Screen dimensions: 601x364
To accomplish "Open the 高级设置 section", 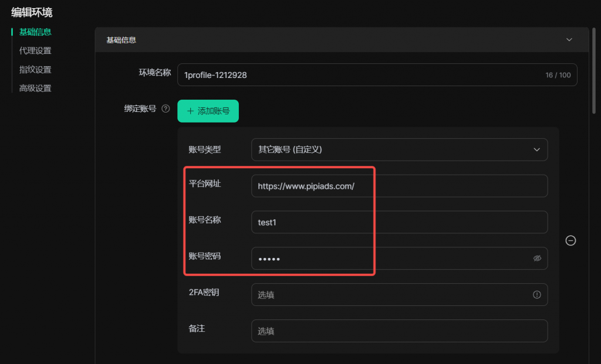I will click(35, 89).
